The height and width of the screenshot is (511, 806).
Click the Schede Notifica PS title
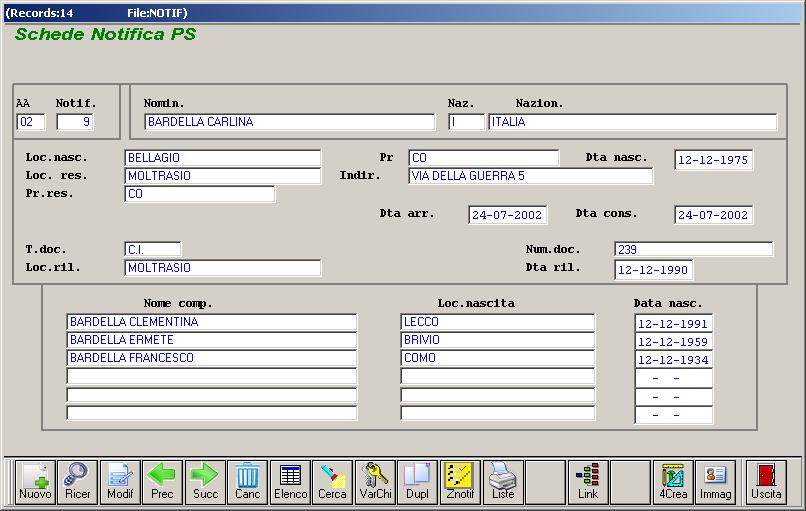(105, 34)
